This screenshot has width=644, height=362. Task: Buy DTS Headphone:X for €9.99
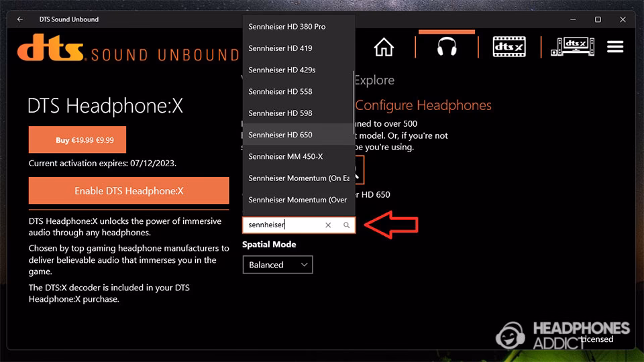click(x=77, y=140)
